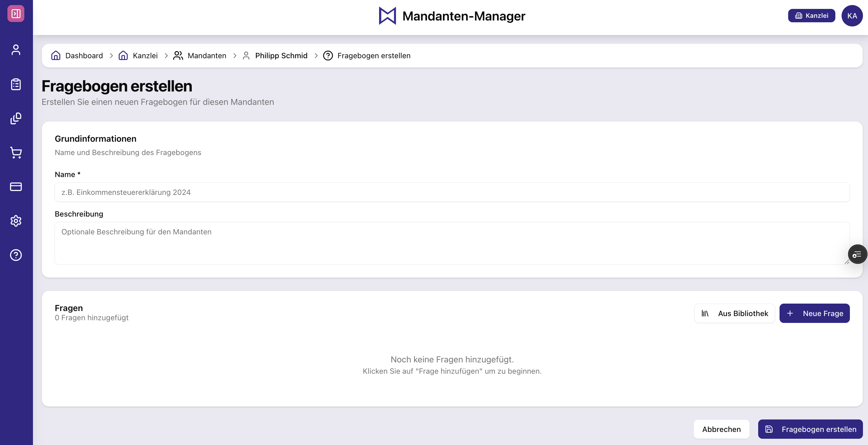The image size is (868, 445).
Task: Click the Mandanten-Manager logo
Action: pos(452,16)
